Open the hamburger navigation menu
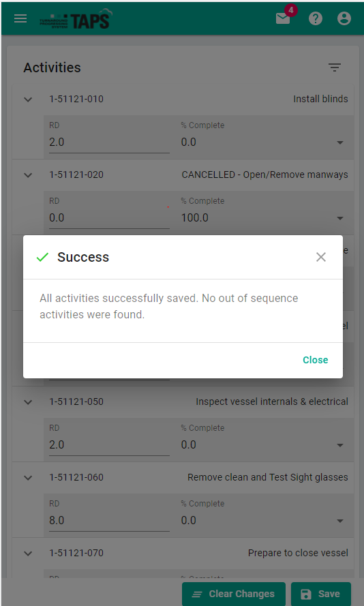This screenshot has width=364, height=606. (20, 18)
